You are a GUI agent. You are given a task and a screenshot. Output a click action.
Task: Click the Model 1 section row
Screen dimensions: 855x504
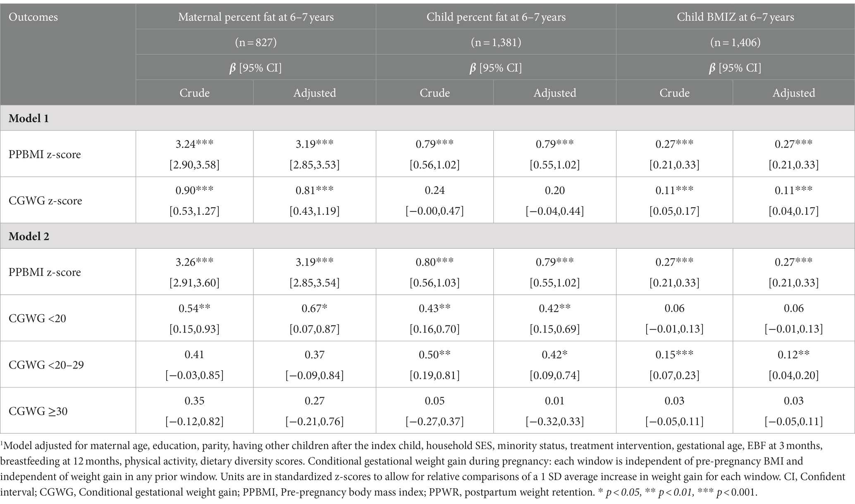(x=29, y=119)
